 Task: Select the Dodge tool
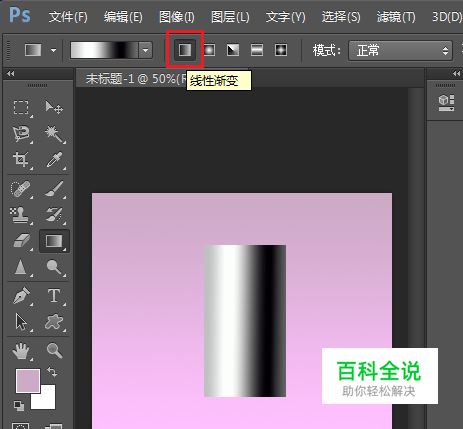(54, 267)
